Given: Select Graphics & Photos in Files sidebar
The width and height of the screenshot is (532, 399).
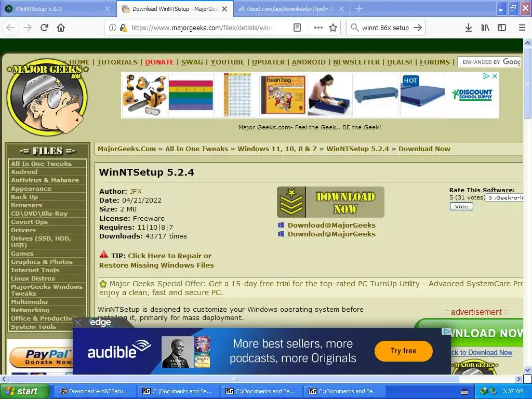Looking at the screenshot, I should 42,262.
